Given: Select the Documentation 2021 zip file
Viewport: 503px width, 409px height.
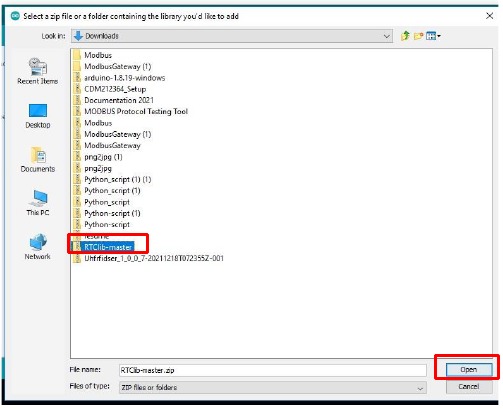Looking at the screenshot, I should tap(113, 100).
